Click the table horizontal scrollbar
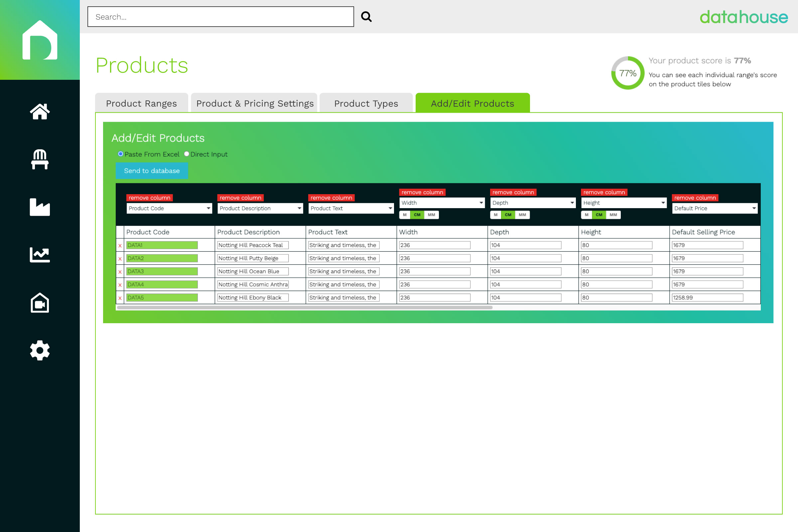The height and width of the screenshot is (532, 798). (x=305, y=308)
